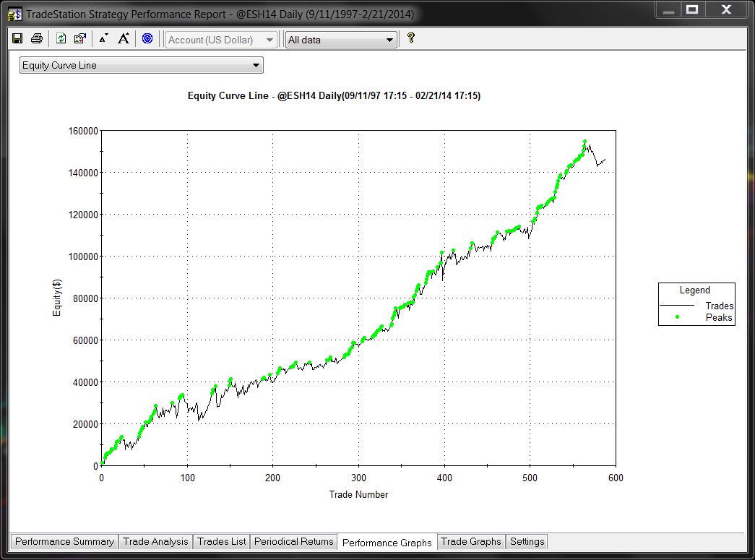The height and width of the screenshot is (560, 755).
Task: Select the Performance Graphs tab
Action: [387, 543]
